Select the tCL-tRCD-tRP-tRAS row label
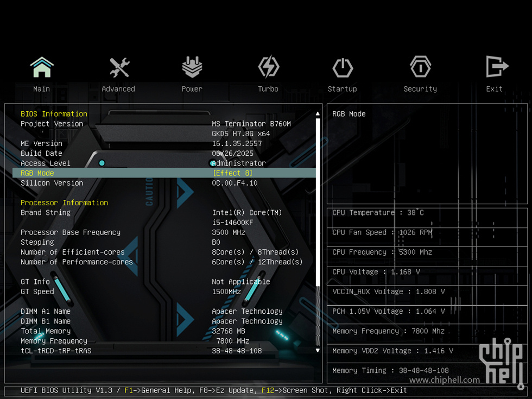This screenshot has height=399, width=532. 56,351
